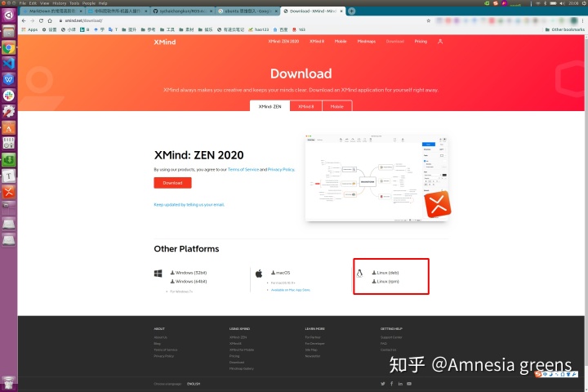Download Windows (64bit) version
The width and height of the screenshot is (588, 392).
189,281
